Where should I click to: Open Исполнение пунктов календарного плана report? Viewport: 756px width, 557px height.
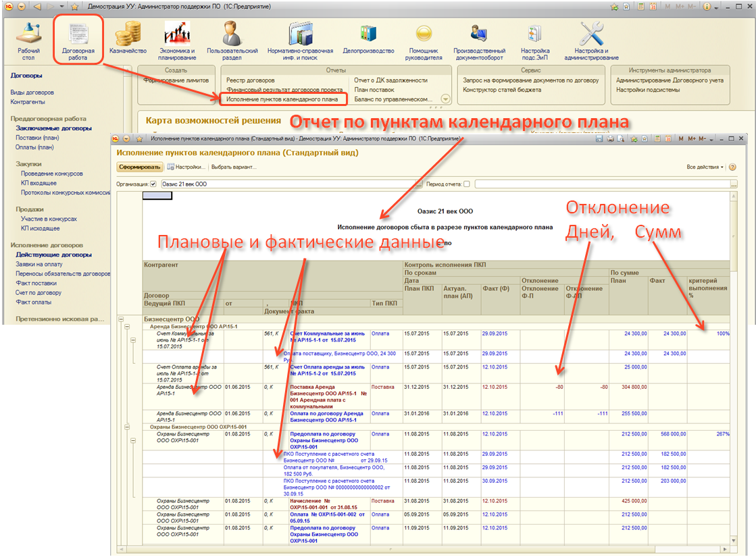282,99
